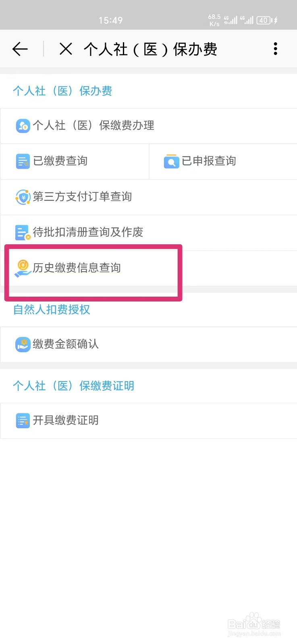This screenshot has width=297, height=644.
Task: Tap the 历史缴费信息查询 coin icon
Action: (23, 268)
